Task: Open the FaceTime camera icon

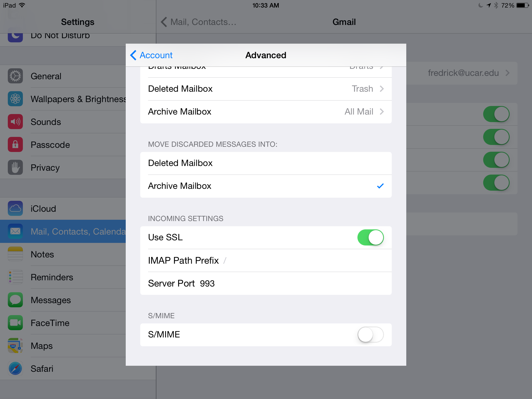Action: [x=15, y=323]
